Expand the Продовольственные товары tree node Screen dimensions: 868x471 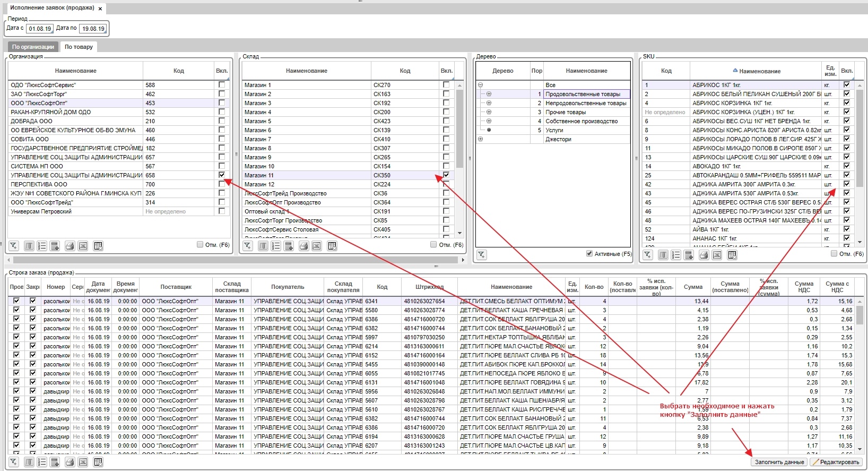point(489,94)
